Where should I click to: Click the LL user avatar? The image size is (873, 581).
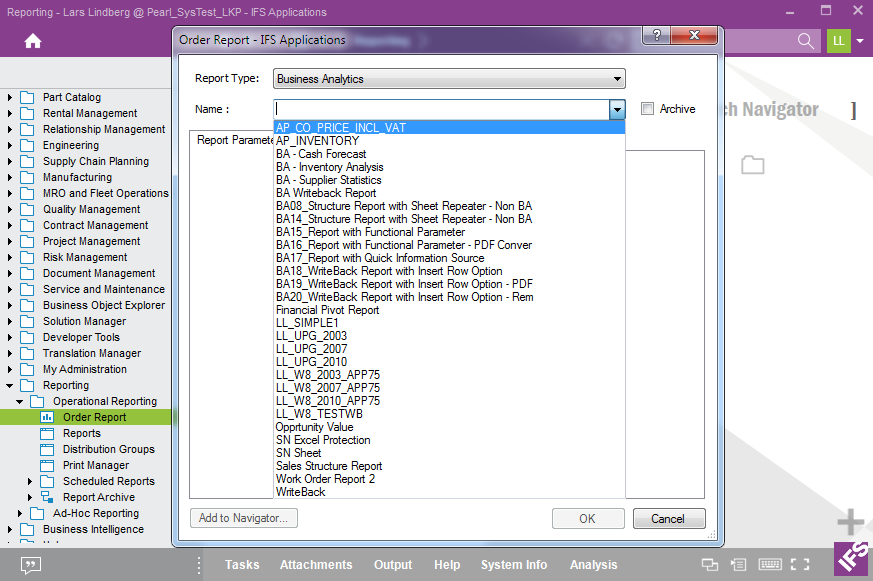tap(838, 41)
